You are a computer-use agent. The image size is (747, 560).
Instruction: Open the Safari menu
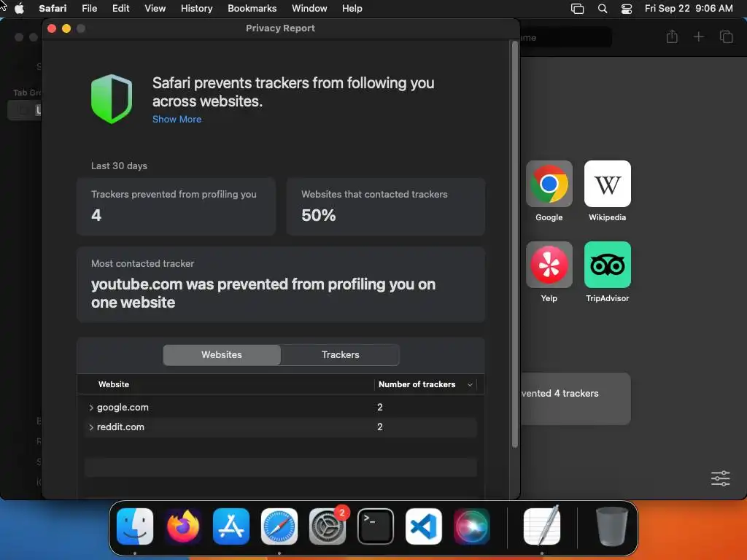[53, 8]
